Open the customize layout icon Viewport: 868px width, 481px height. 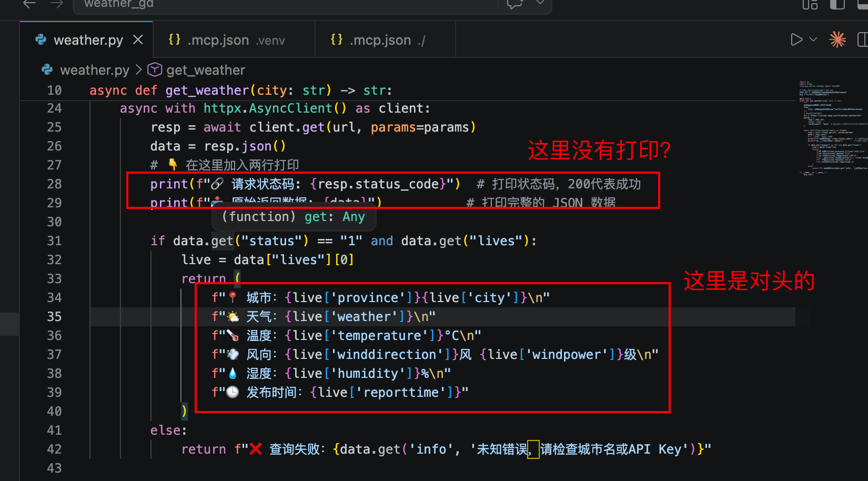(810, 4)
